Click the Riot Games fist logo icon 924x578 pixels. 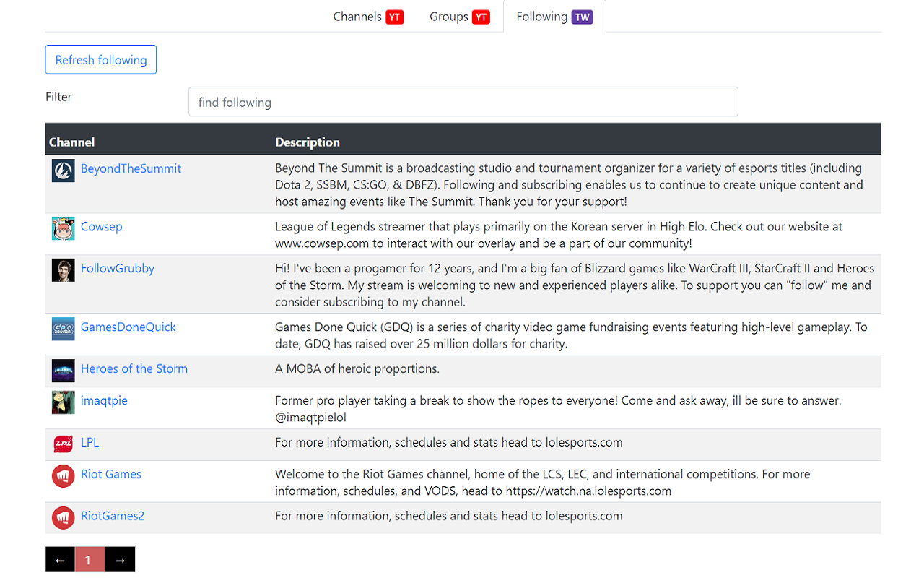click(64, 476)
